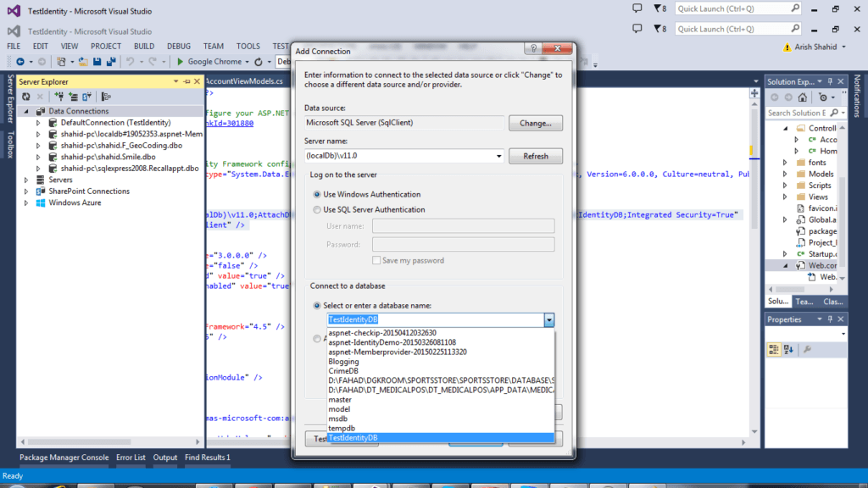Click the Save All icon in the toolbar
The height and width of the screenshot is (488, 868).
pos(111,61)
